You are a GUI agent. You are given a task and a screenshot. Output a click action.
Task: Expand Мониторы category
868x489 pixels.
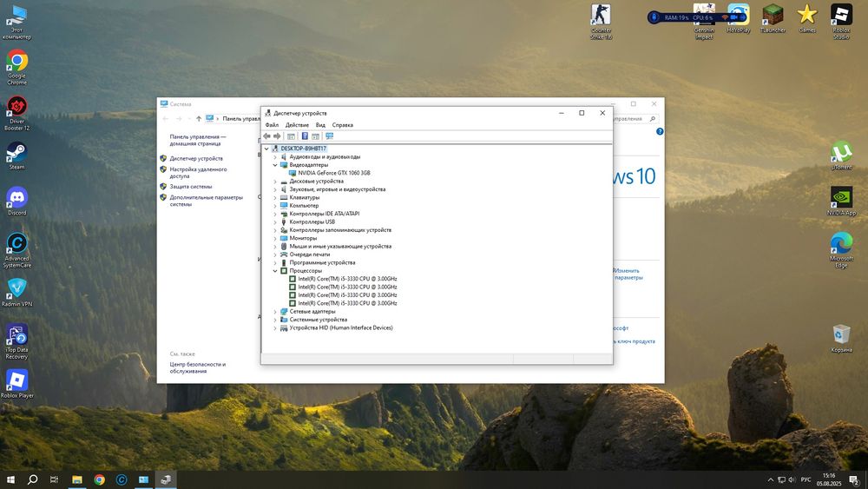275,238
